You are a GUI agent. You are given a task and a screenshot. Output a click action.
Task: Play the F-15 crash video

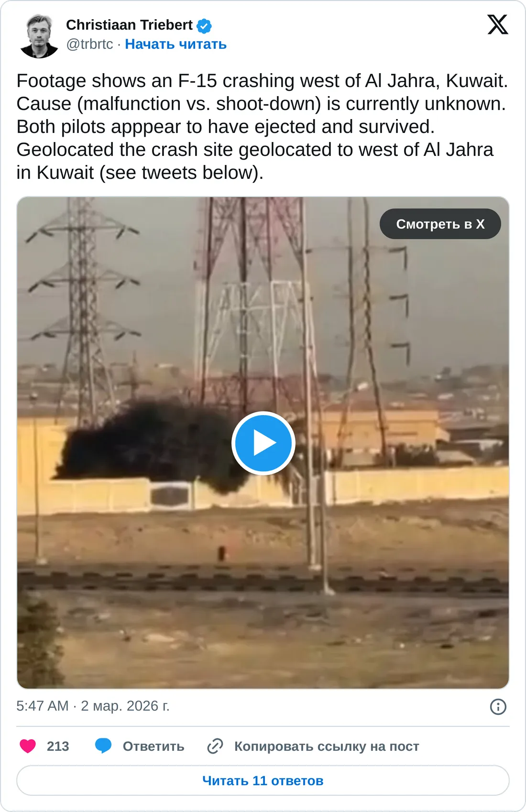point(263,443)
